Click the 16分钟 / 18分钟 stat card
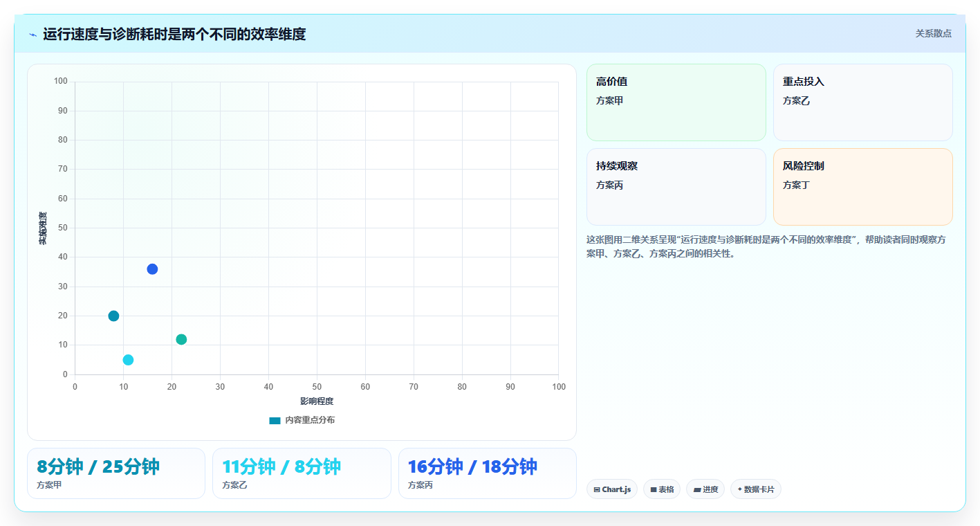The width and height of the screenshot is (980, 526). click(x=488, y=473)
